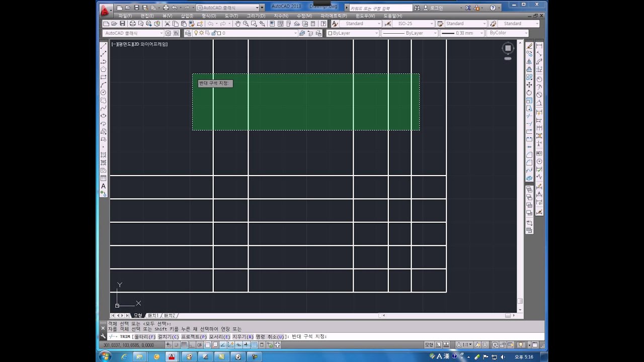Click the keyword search input field
644x362 pixels.
[380, 8]
